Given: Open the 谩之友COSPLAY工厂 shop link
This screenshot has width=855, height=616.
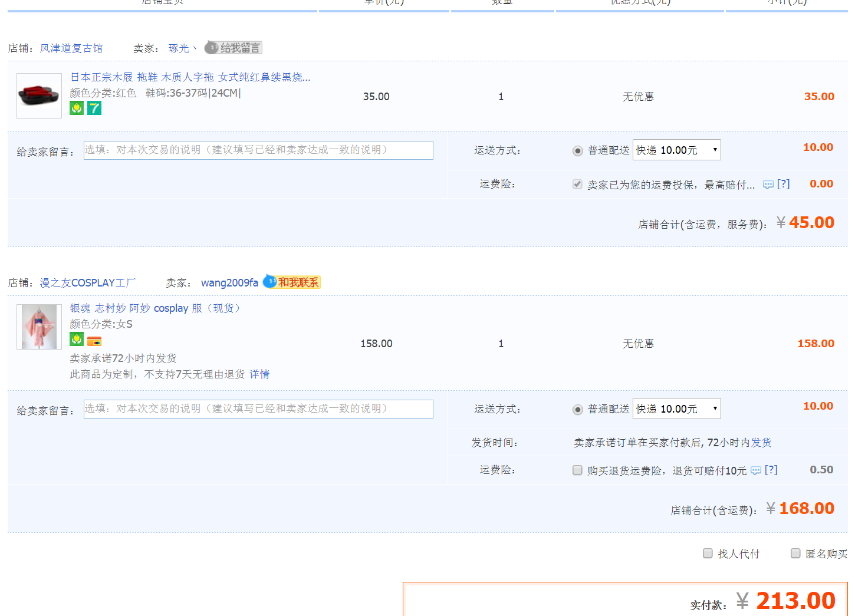Looking at the screenshot, I should click(88, 283).
